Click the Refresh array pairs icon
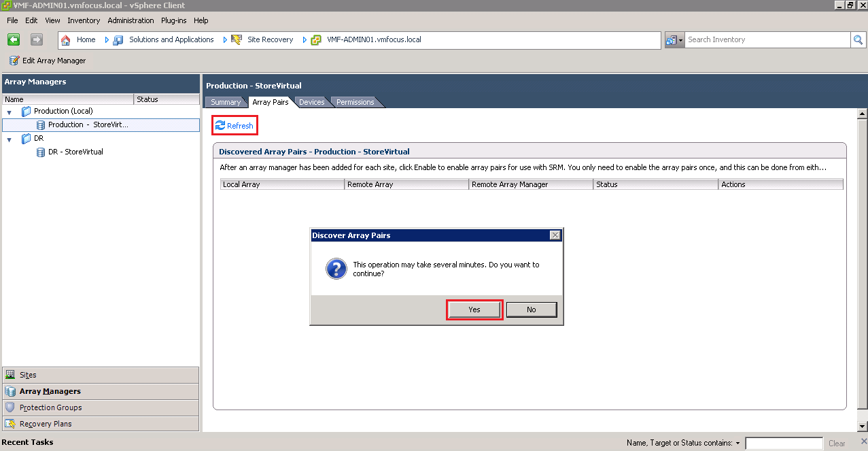This screenshot has width=868, height=451. (x=220, y=126)
